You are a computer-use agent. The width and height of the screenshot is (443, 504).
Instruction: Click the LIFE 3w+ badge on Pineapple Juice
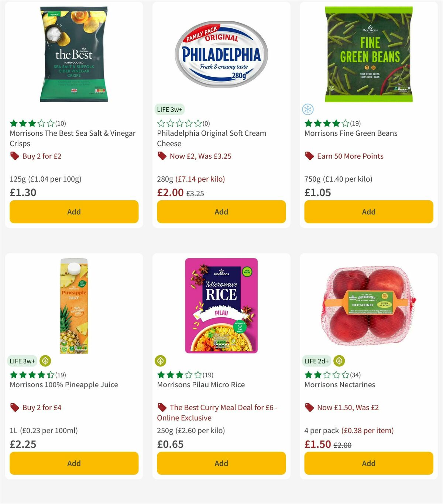tap(22, 361)
